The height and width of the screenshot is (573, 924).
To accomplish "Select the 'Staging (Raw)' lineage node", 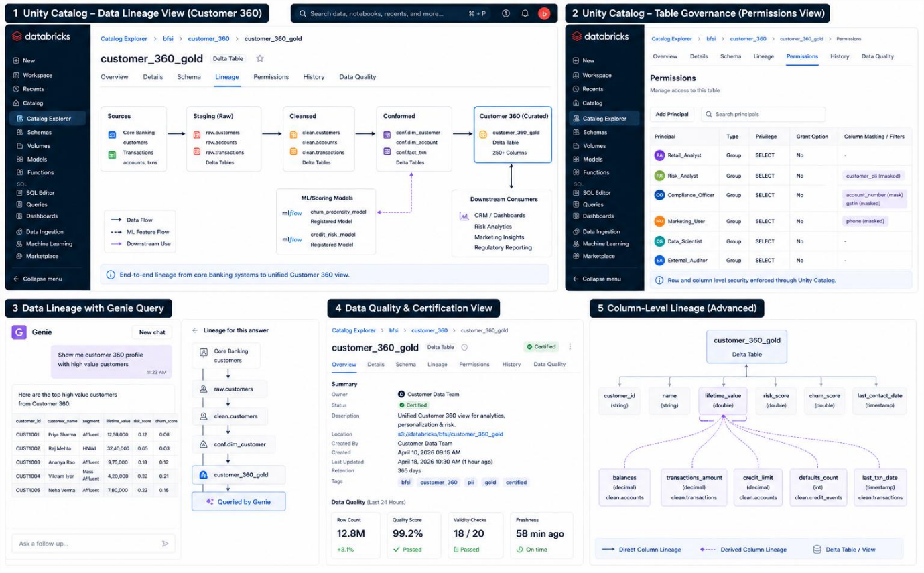I will 224,139.
